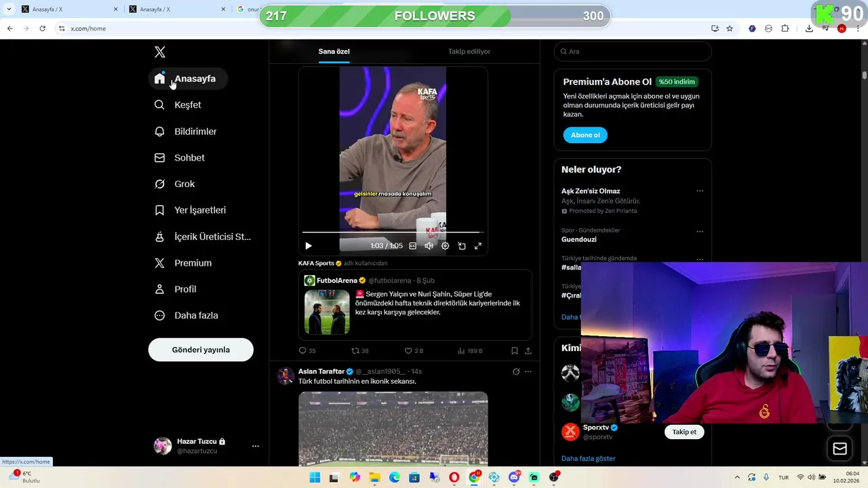
Task: Like the post with 2 B likes
Action: [x=414, y=351]
